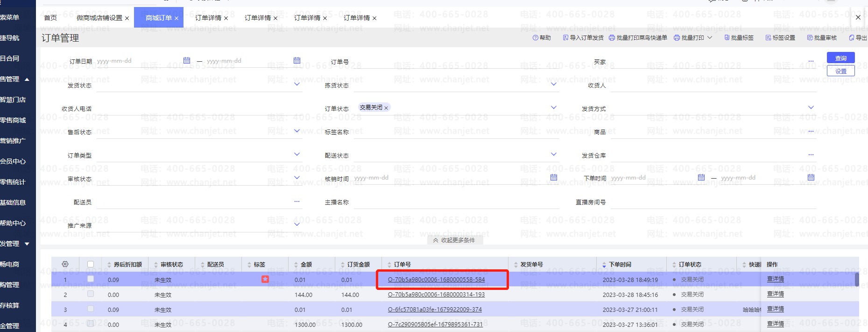Image resolution: width=868 pixels, height=332 pixels.
Task: Click the red star tag in row 1
Action: (265, 279)
